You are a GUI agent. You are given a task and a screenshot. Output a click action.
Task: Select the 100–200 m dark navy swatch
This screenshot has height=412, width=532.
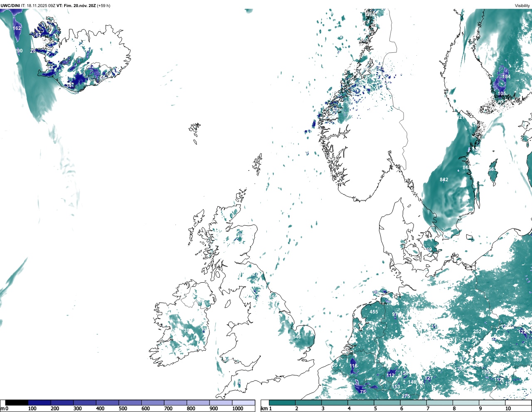point(39,403)
